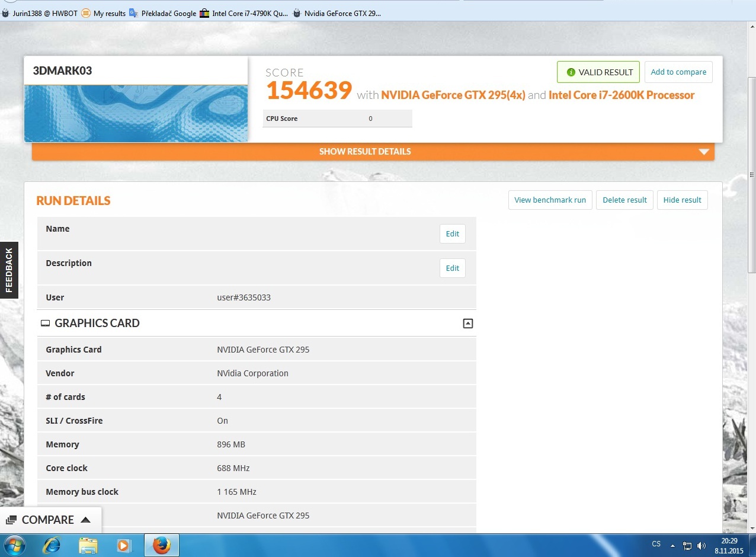Image resolution: width=756 pixels, height=557 pixels.
Task: Click the VALID RESULT badge
Action: point(598,72)
